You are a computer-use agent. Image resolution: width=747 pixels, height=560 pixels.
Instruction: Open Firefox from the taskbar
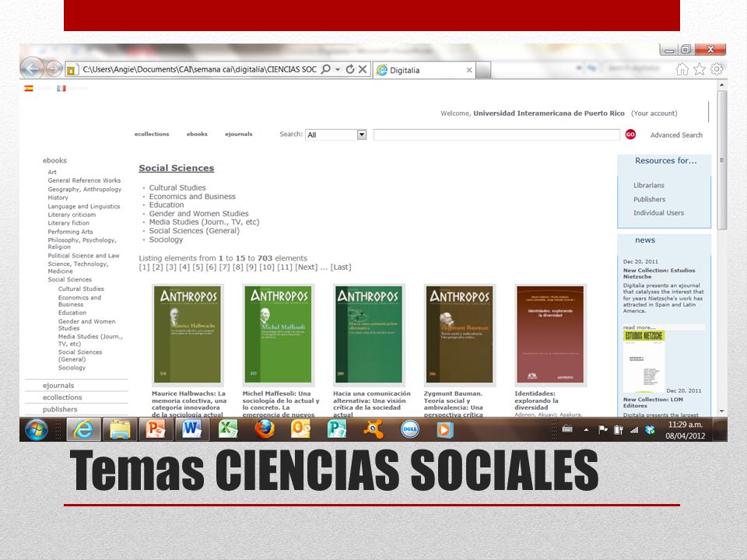pos(265,429)
